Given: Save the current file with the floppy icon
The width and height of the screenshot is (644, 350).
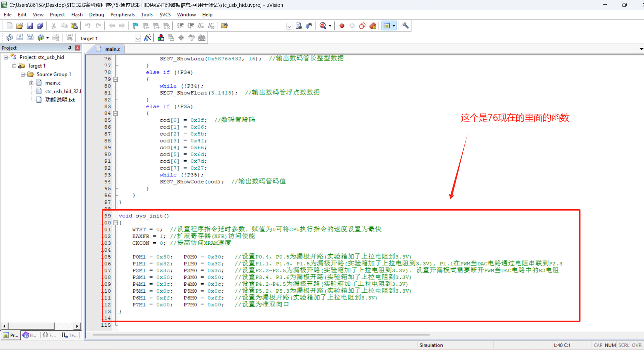Looking at the screenshot, I should pos(30,26).
